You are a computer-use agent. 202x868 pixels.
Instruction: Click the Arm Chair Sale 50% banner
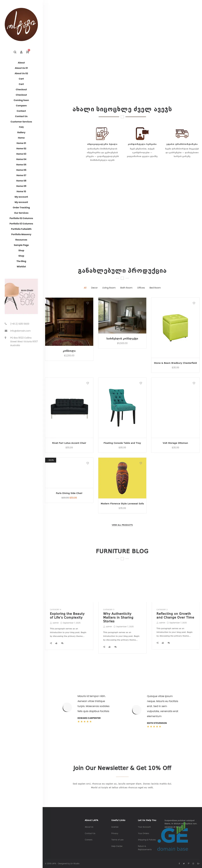(x=21, y=296)
